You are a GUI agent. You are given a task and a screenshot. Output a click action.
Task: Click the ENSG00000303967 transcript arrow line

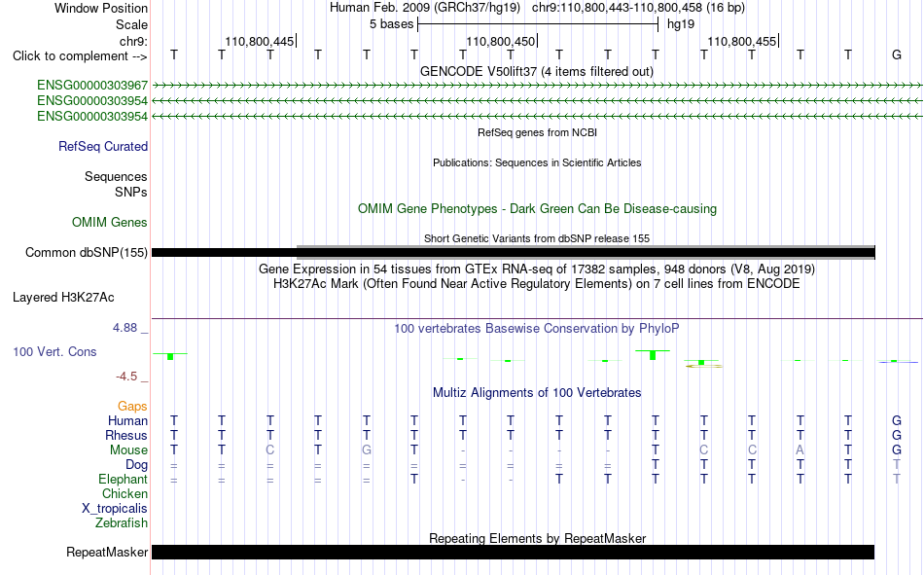[537, 86]
